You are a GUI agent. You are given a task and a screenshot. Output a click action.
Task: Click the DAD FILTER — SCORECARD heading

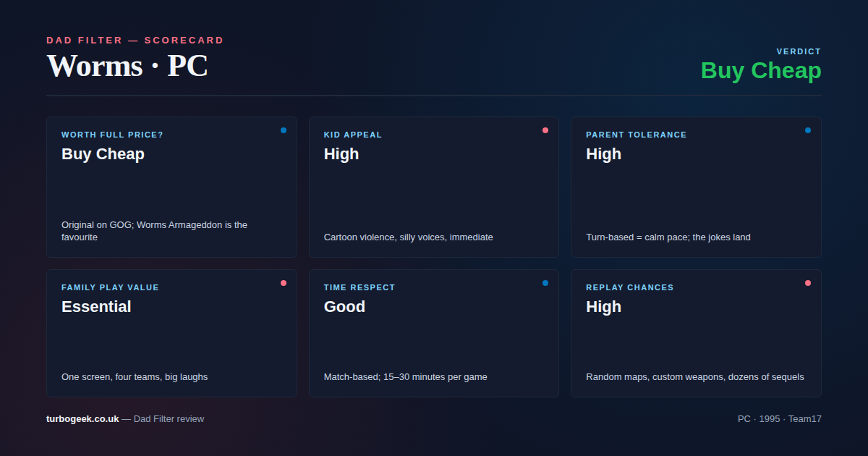click(135, 41)
